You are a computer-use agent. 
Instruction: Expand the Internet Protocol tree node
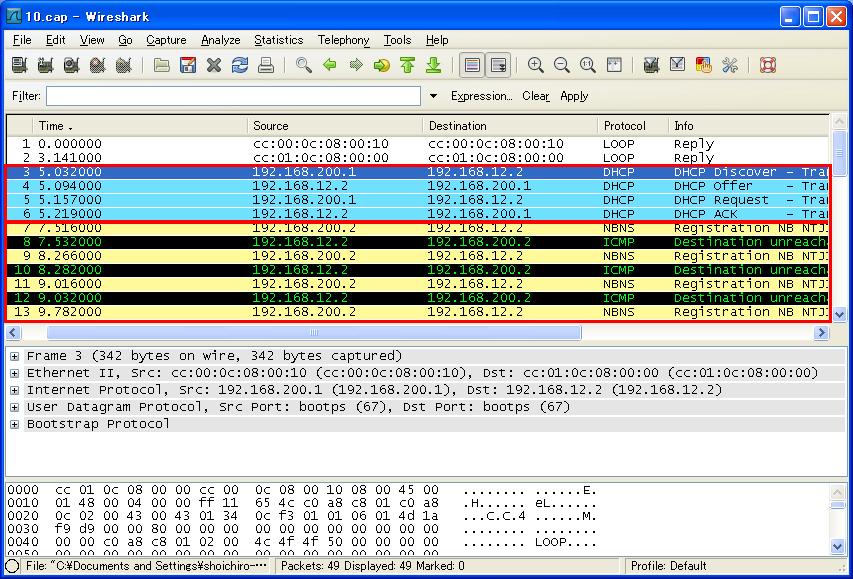click(x=15, y=390)
